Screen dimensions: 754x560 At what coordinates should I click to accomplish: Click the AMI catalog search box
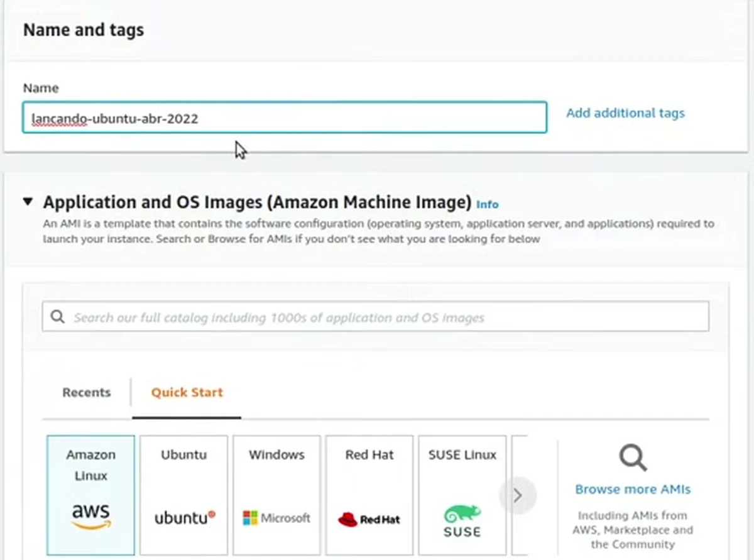(376, 317)
